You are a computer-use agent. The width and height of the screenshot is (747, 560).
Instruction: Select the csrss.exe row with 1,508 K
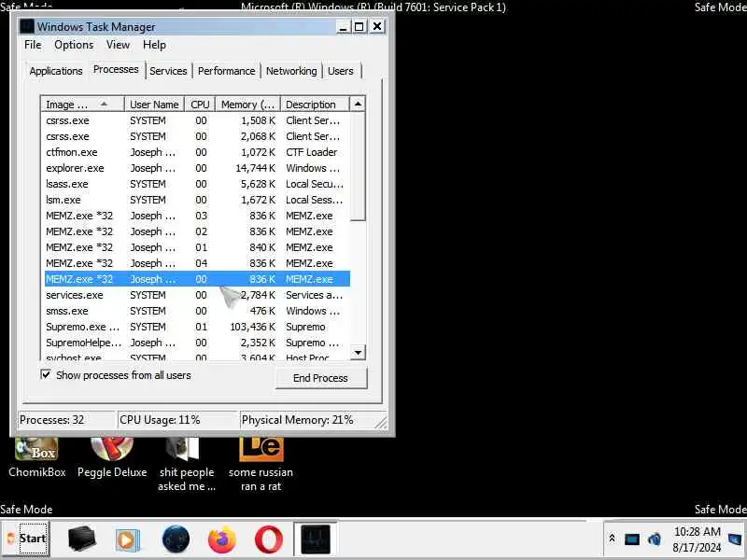pos(197,120)
